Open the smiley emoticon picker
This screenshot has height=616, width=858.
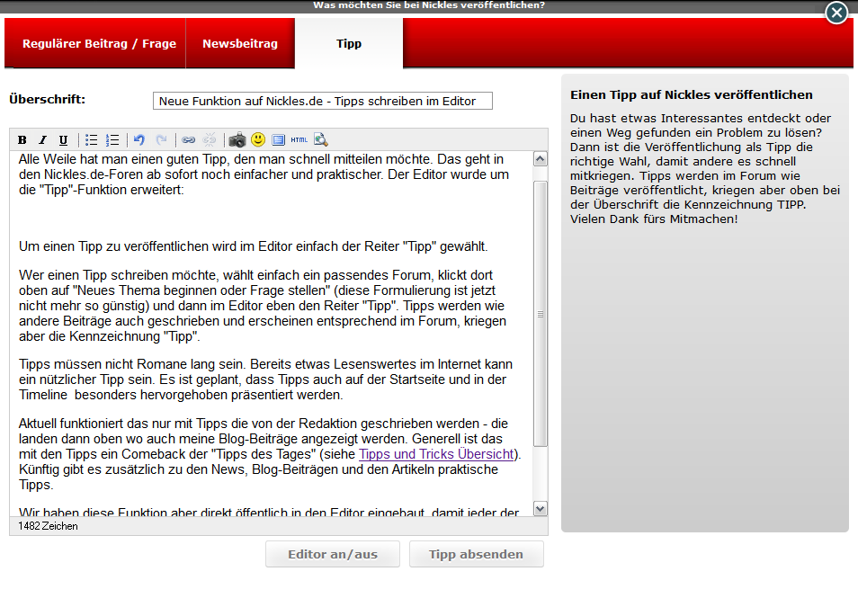pos(258,139)
